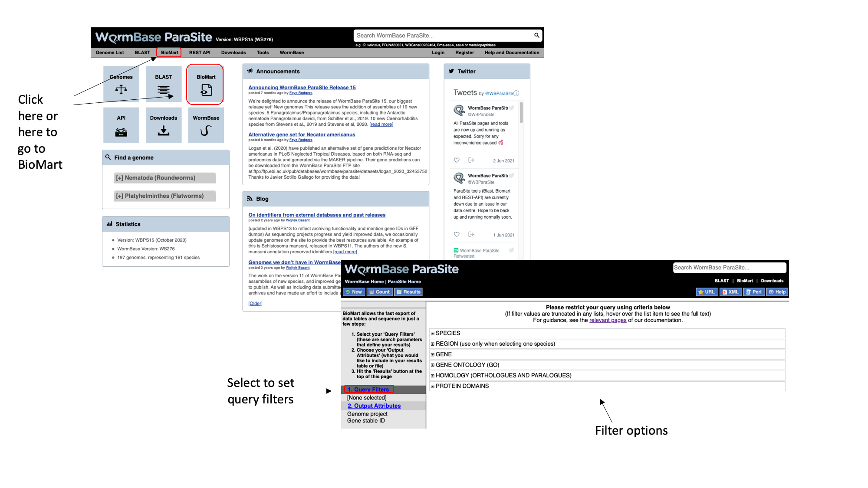Click the Perl button in the BioMart toolbar

click(x=754, y=292)
